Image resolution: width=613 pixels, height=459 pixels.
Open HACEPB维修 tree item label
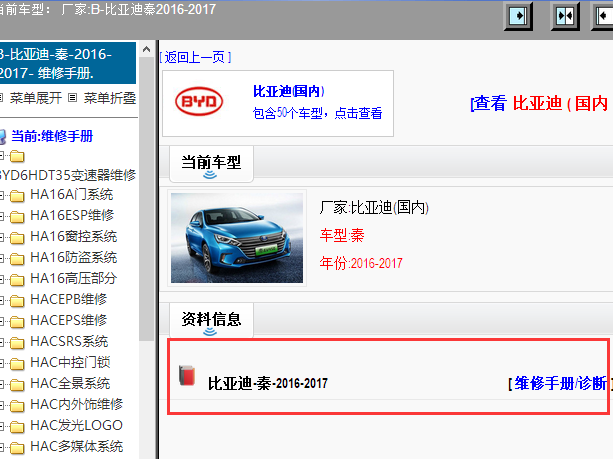pyautogui.click(x=68, y=299)
